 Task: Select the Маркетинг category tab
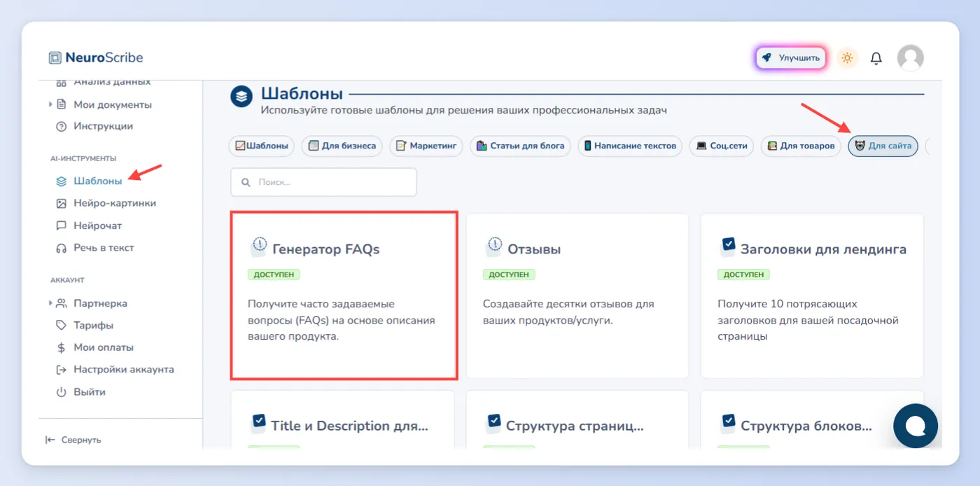(x=426, y=146)
